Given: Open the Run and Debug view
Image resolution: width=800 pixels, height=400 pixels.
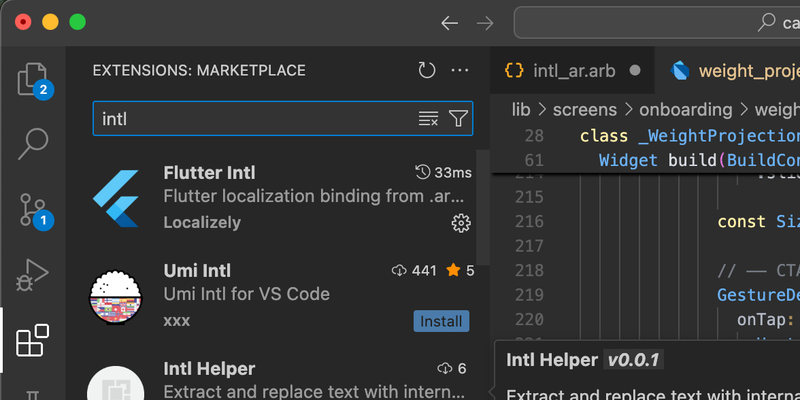Looking at the screenshot, I should tap(33, 274).
